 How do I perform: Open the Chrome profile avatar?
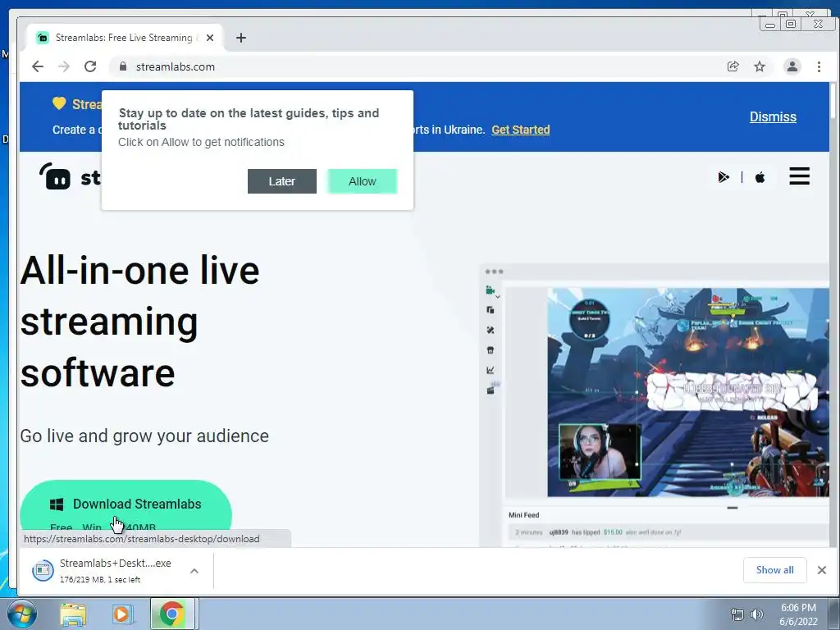coord(792,66)
